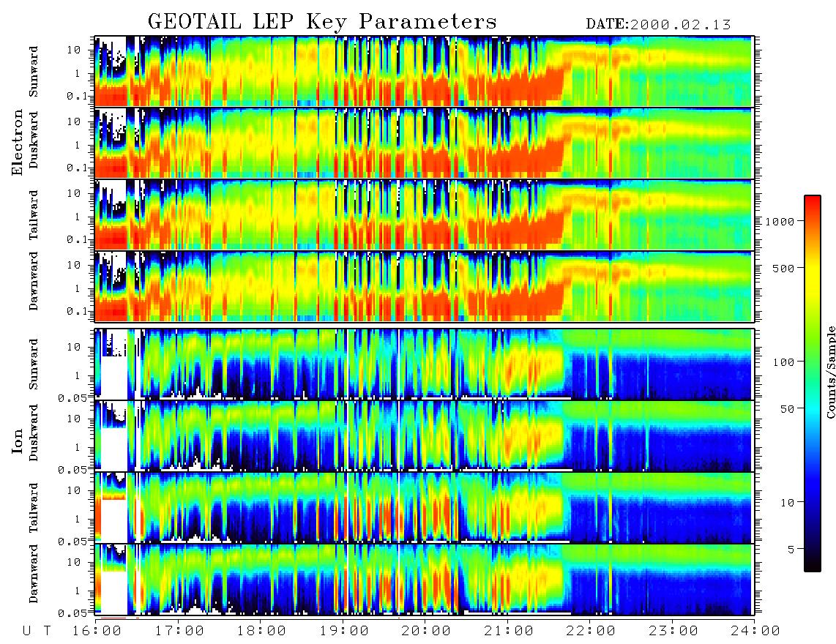This screenshot has height=644, width=836.
Task: Select the Ion Duskward panel label
Action: [34, 433]
